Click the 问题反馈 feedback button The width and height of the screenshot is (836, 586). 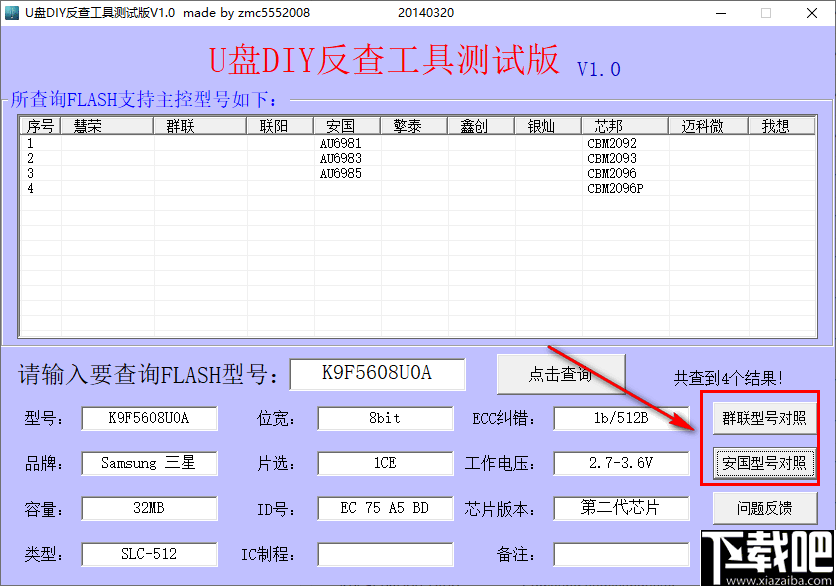764,508
